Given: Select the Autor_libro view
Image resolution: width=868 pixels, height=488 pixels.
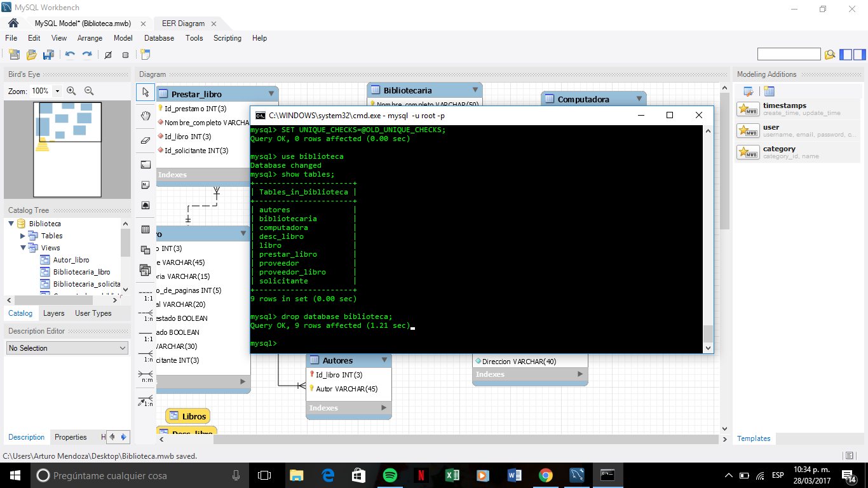Looking at the screenshot, I should (x=71, y=260).
